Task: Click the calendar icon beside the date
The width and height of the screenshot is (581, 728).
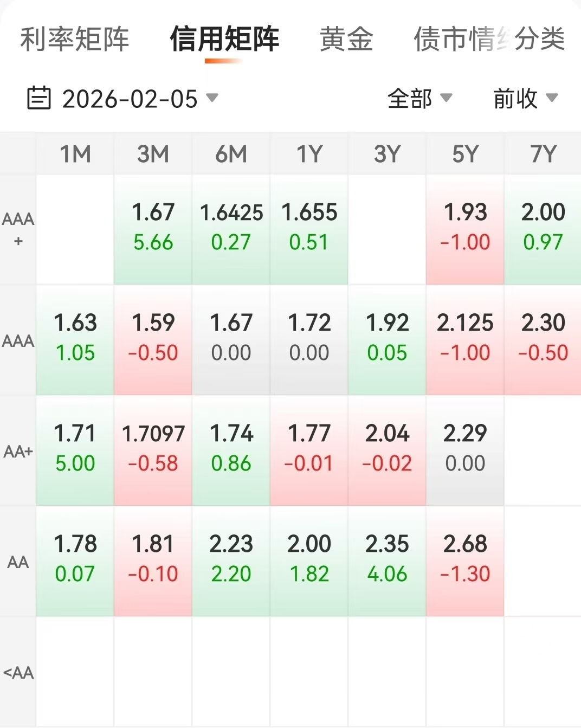Action: [x=39, y=98]
